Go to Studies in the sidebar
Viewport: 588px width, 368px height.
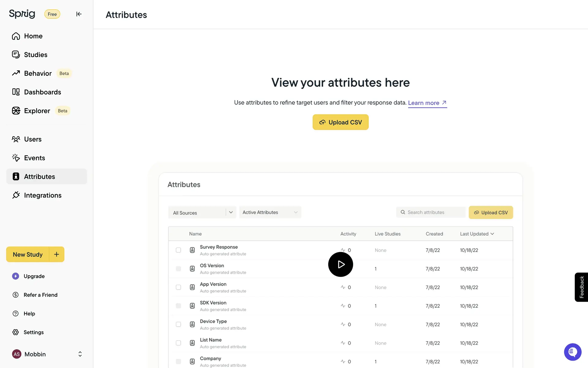pos(36,55)
